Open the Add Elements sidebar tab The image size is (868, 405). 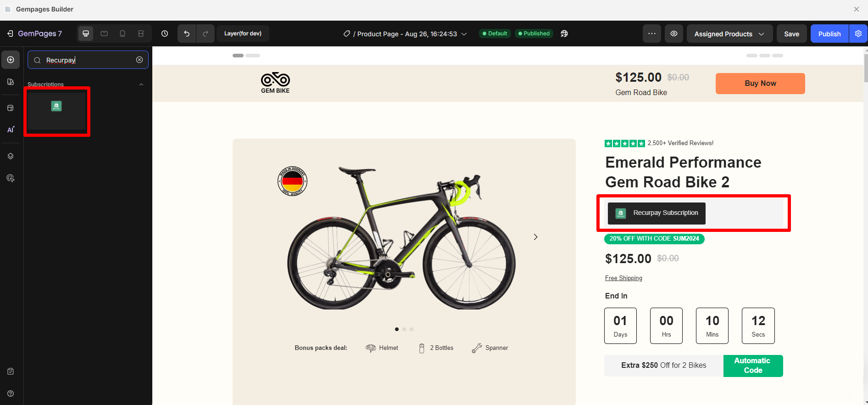click(x=11, y=60)
